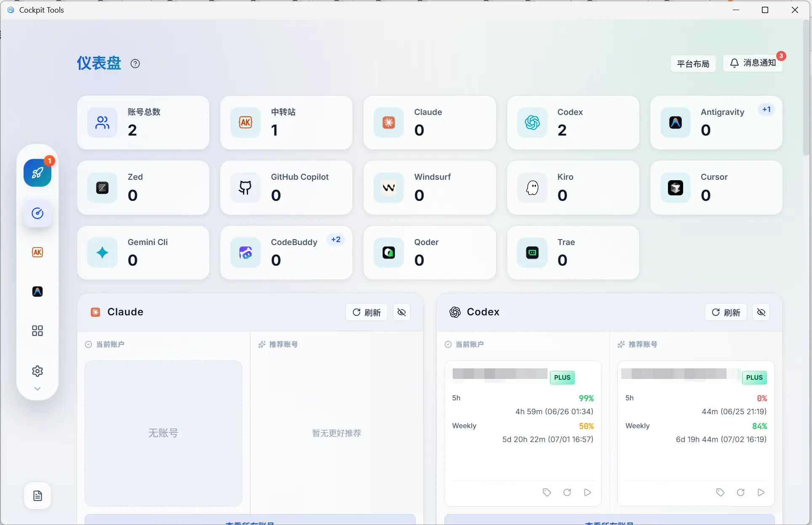
Task: Click play icon on current Codex account
Action: click(588, 492)
